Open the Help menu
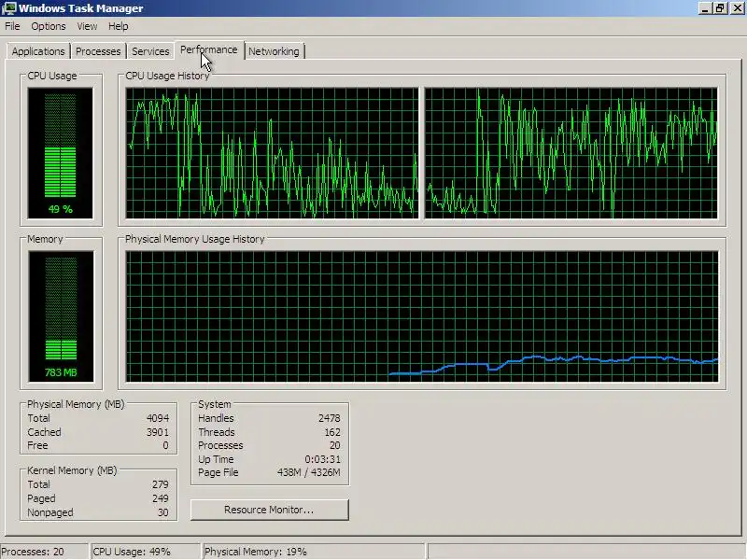Screen dimensions: 747x560 pyautogui.click(x=118, y=26)
